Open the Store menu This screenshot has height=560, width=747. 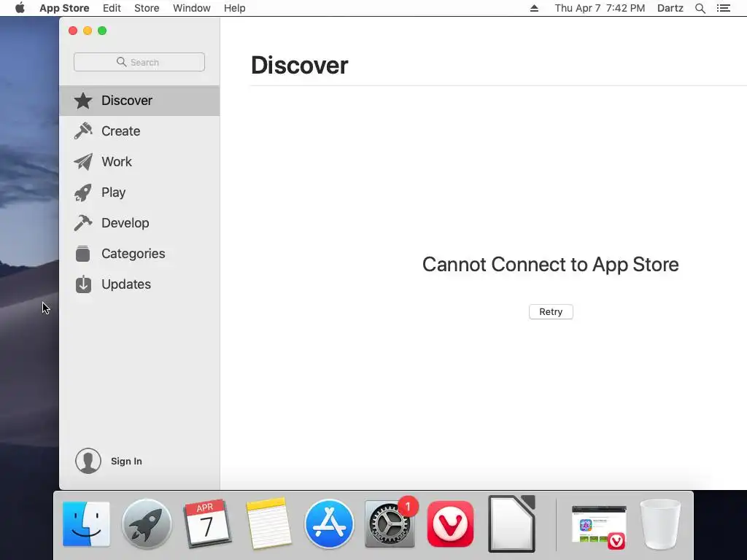click(147, 8)
